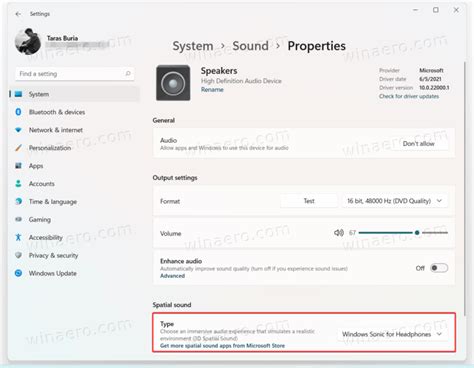Image resolution: width=474 pixels, height=368 pixels.
Task: Click the Taras Buria profile picture
Action: click(28, 42)
